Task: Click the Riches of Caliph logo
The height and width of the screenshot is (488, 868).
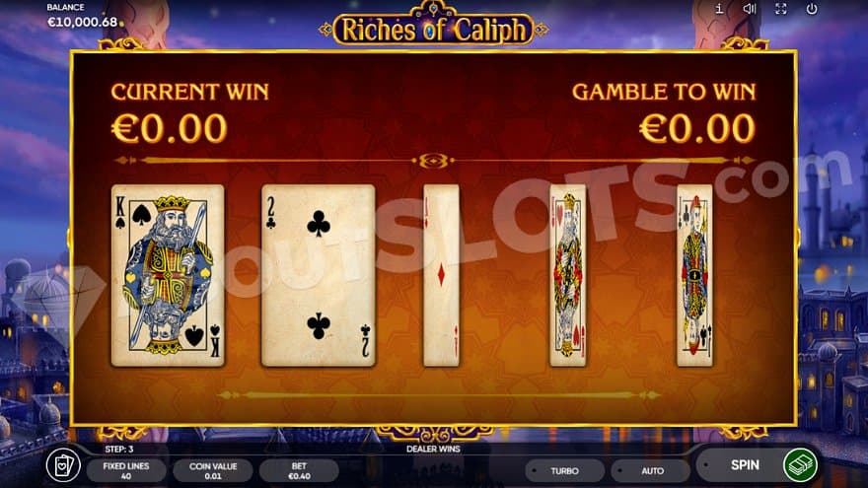Action: pyautogui.click(x=433, y=29)
